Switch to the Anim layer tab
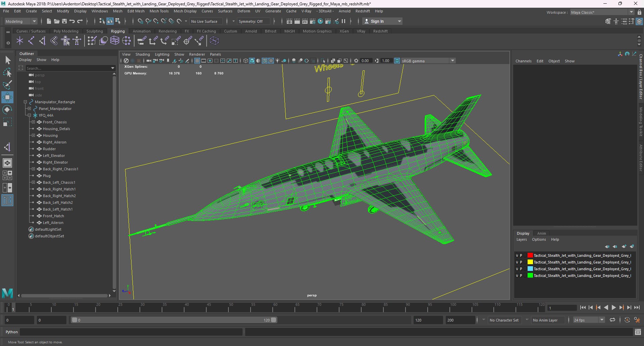The height and width of the screenshot is (346, 644). (541, 233)
